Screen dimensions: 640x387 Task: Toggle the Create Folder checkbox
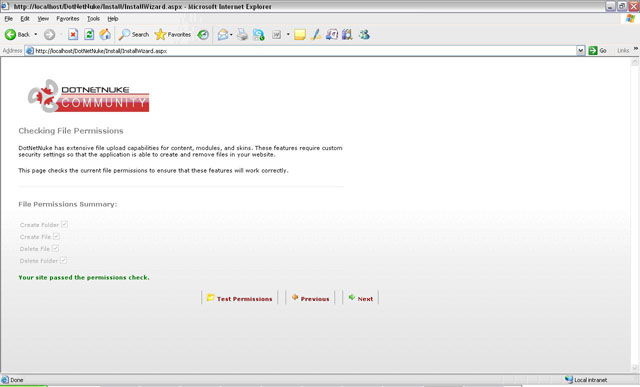pos(64,225)
